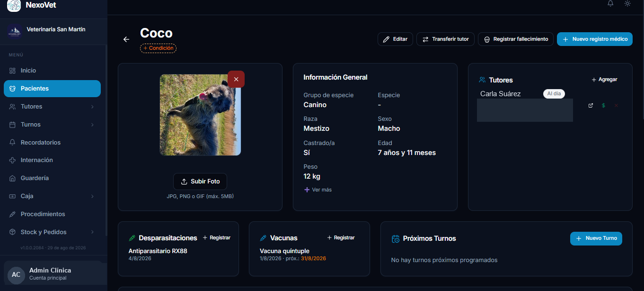Click Registrar fallecimiento button
644x291 pixels.
point(516,39)
